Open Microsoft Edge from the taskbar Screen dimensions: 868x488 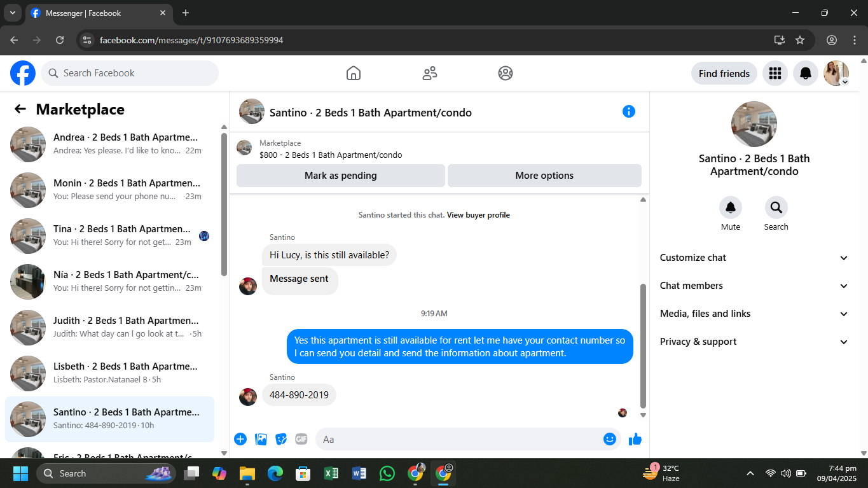pos(275,473)
